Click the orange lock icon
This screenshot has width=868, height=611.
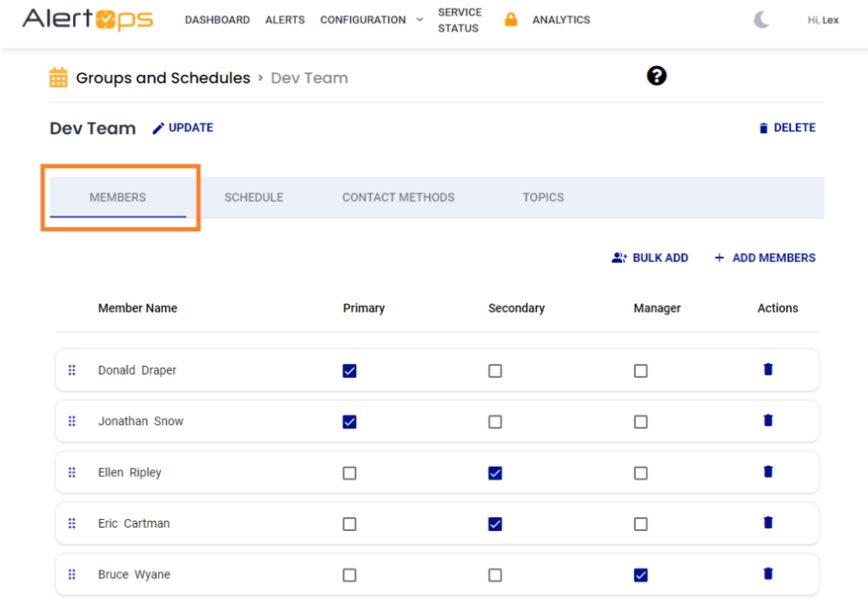(x=511, y=20)
